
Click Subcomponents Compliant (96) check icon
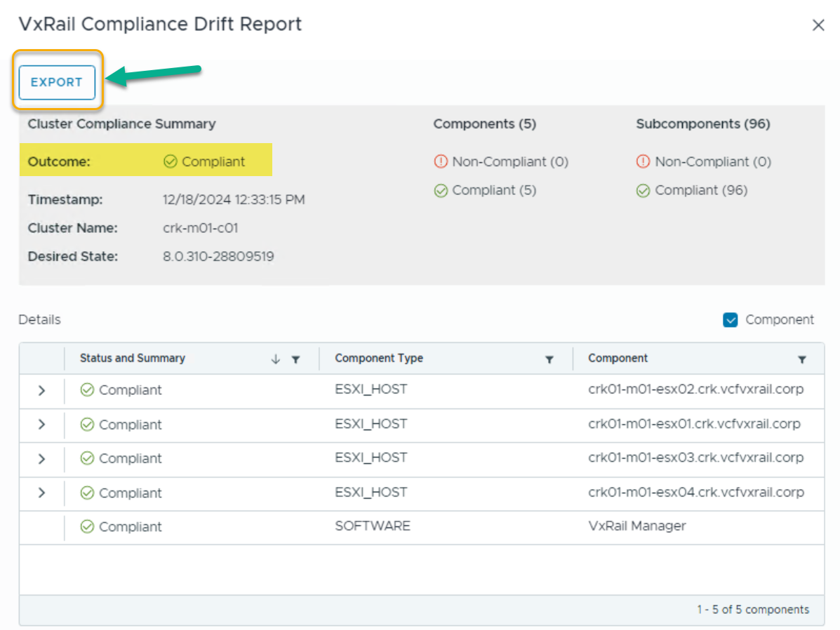tap(643, 191)
